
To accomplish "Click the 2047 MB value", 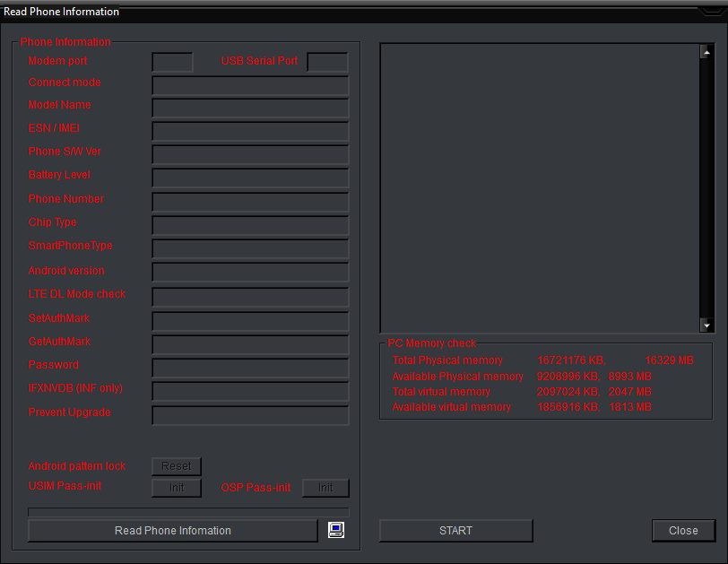I will point(630,391).
